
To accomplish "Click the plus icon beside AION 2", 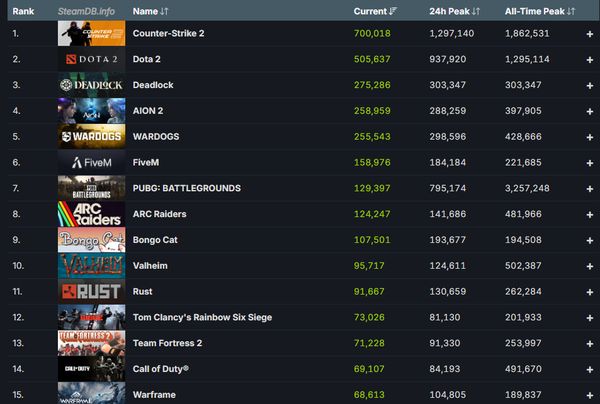I will tap(590, 111).
